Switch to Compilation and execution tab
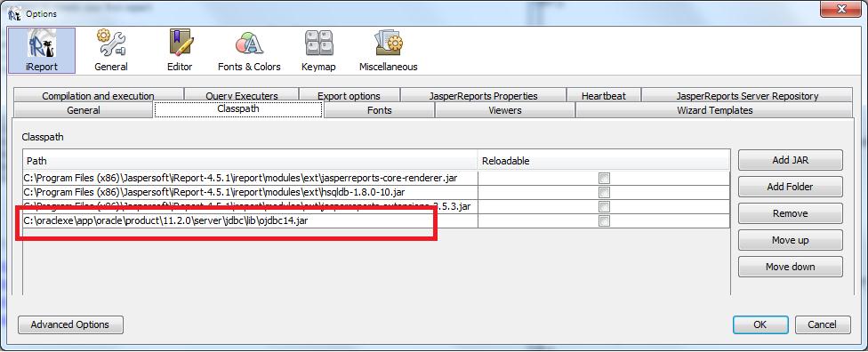868x352 pixels. pos(98,96)
